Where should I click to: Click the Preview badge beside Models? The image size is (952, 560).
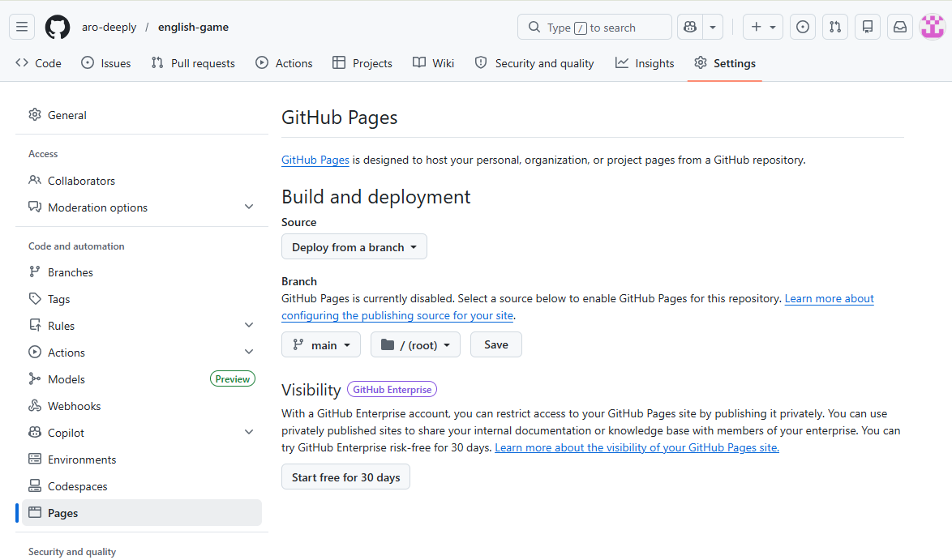(233, 379)
